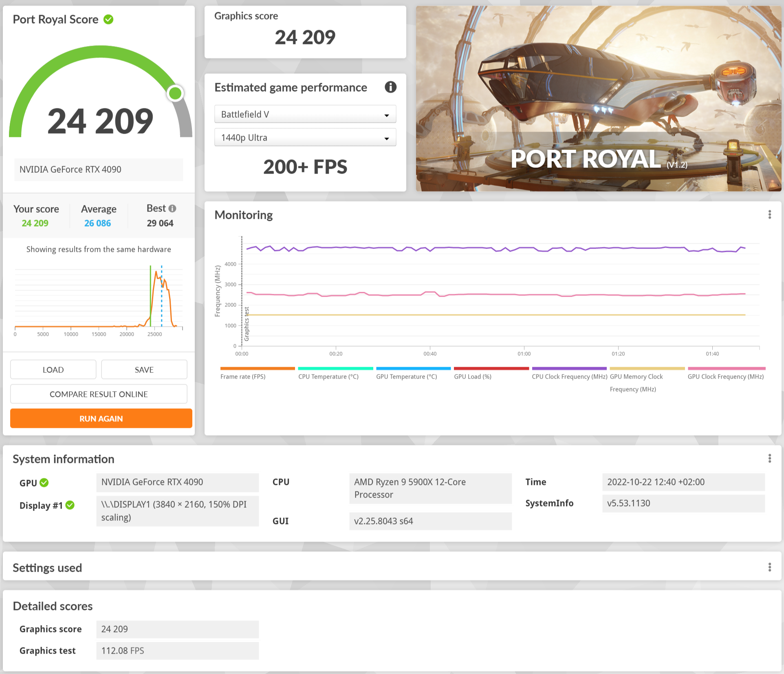Click the COMPARE RESULT ONLINE button
784x674 pixels.
pyautogui.click(x=99, y=393)
